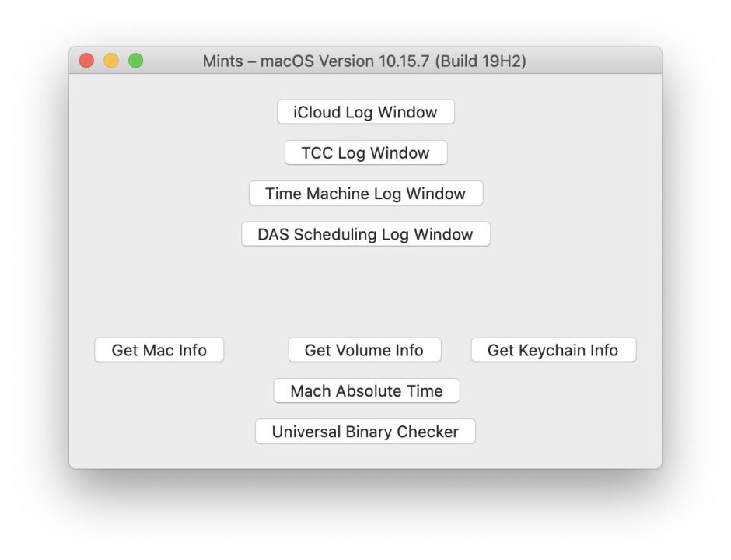Fetch disk details with Volume Info button
The width and height of the screenshot is (731, 560).
[364, 350]
